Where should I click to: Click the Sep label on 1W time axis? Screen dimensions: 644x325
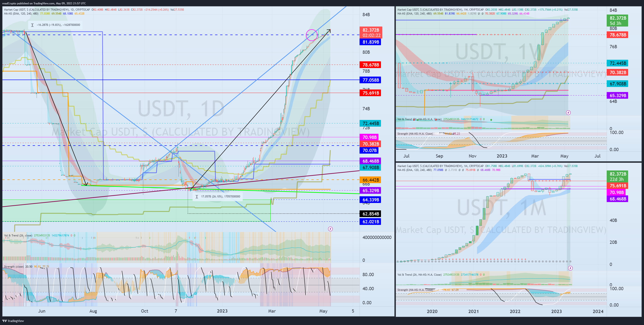coord(439,156)
